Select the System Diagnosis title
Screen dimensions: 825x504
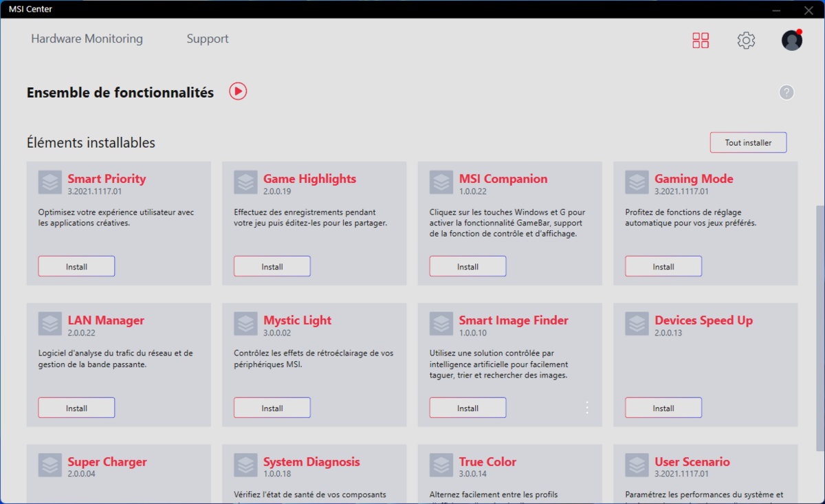point(311,462)
